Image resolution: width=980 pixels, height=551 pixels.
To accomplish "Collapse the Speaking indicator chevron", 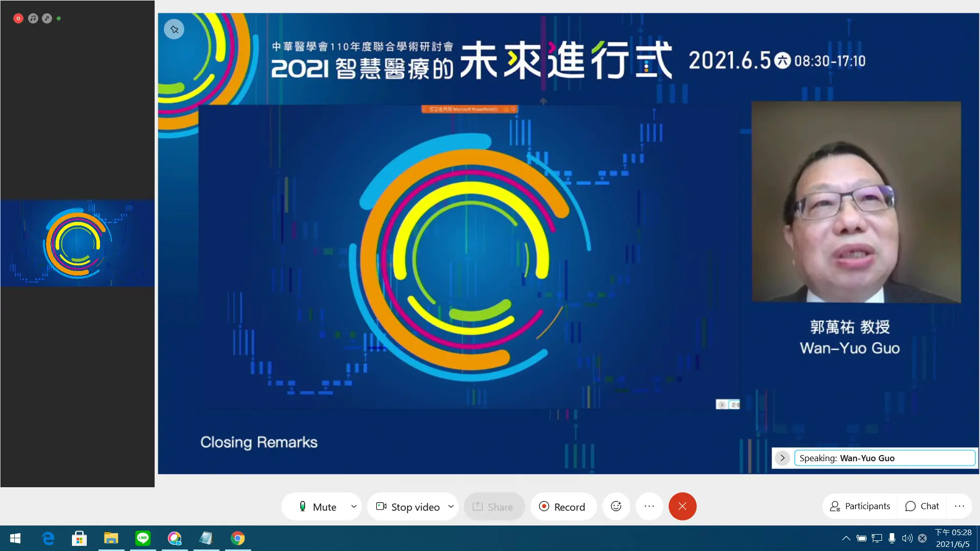I will pos(782,458).
